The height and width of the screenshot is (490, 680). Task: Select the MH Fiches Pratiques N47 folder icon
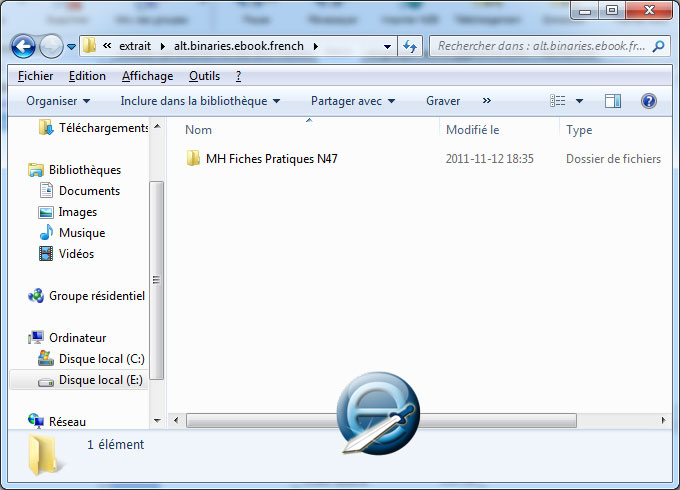click(193, 158)
